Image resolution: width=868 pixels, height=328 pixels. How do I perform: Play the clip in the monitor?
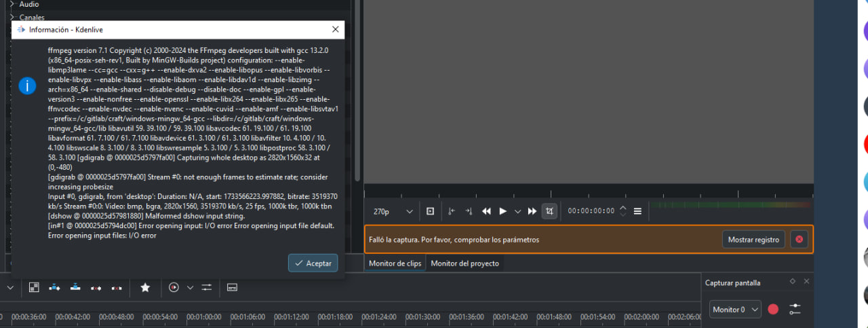pyautogui.click(x=502, y=211)
